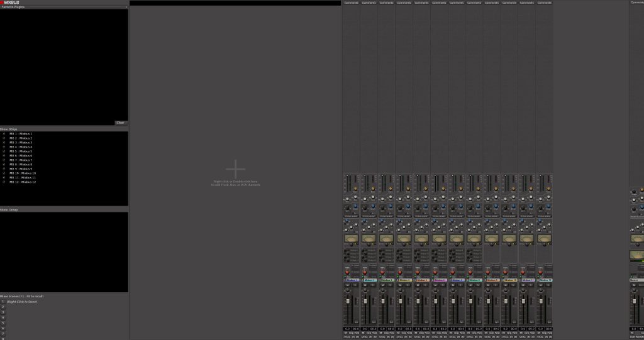Hide the MB 12 : Mixbus 12 strip
The image size is (644, 340).
click(x=4, y=182)
